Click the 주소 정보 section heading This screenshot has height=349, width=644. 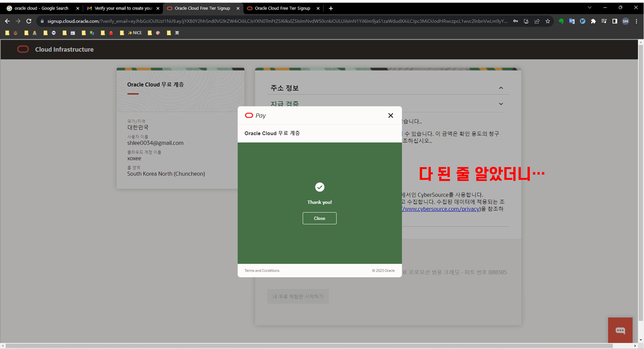pyautogui.click(x=285, y=88)
